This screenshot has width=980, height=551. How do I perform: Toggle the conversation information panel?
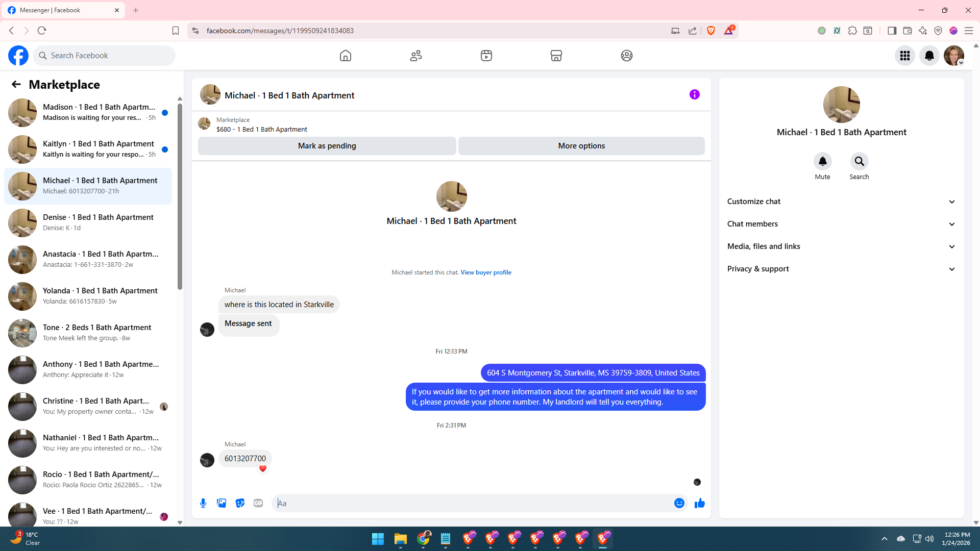coord(694,94)
